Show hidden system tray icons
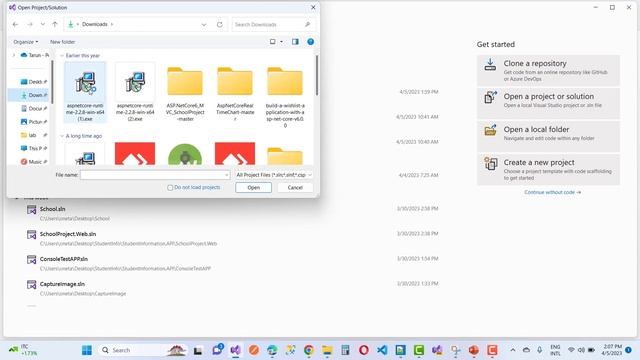 (x=513, y=350)
